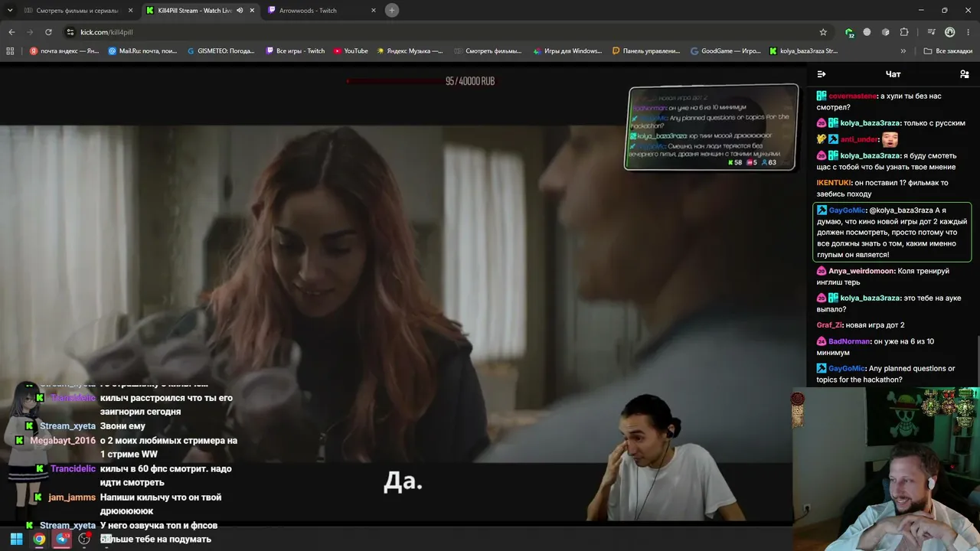Go back to the previous page
Screen dimensions: 980x551
pos(11,32)
